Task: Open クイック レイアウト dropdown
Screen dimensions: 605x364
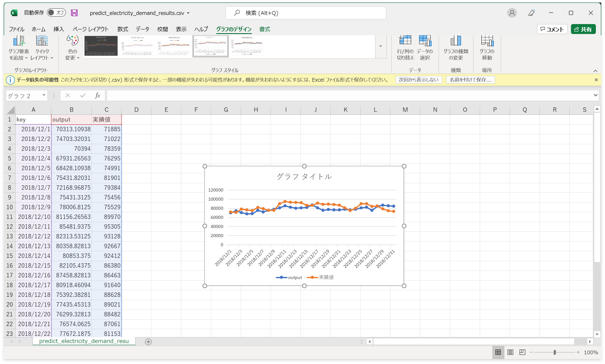Action: [42, 48]
